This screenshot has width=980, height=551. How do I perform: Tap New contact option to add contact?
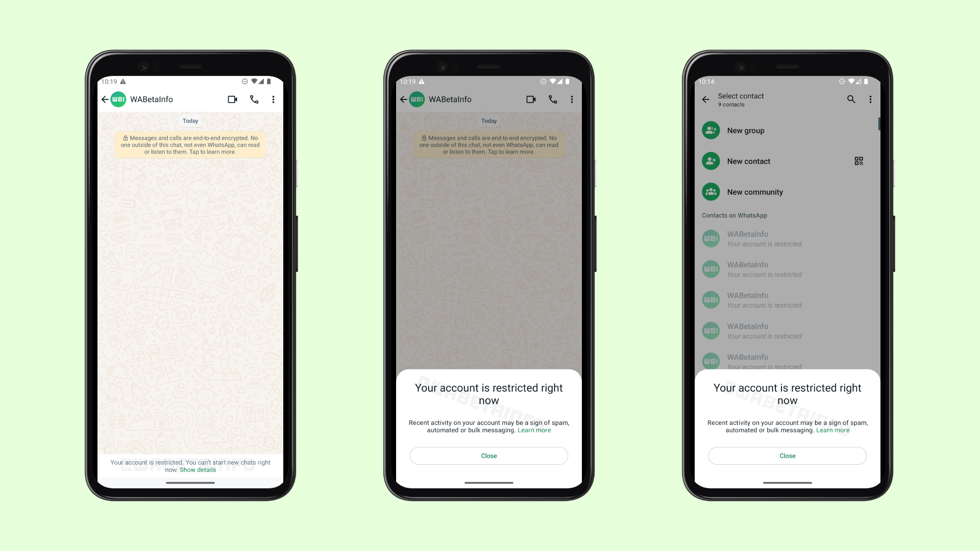click(748, 161)
